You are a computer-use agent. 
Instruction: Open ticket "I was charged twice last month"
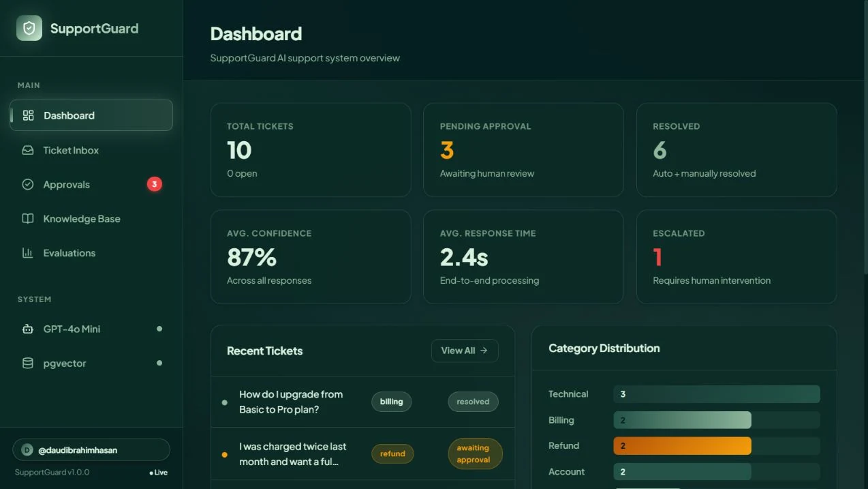[x=362, y=454]
